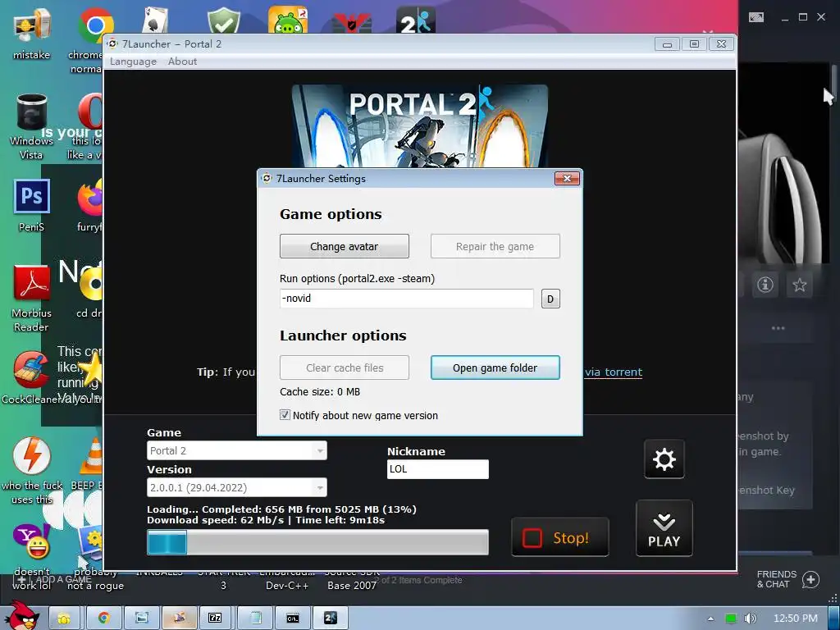Click Repair the game button
The width and height of the screenshot is (840, 630).
pos(495,246)
